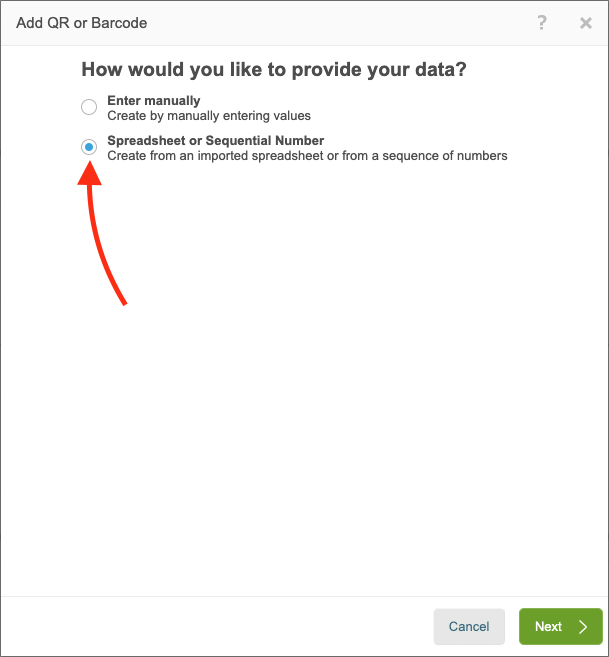Click the chevron arrow on Next button
The image size is (609, 657).
[x=584, y=627]
